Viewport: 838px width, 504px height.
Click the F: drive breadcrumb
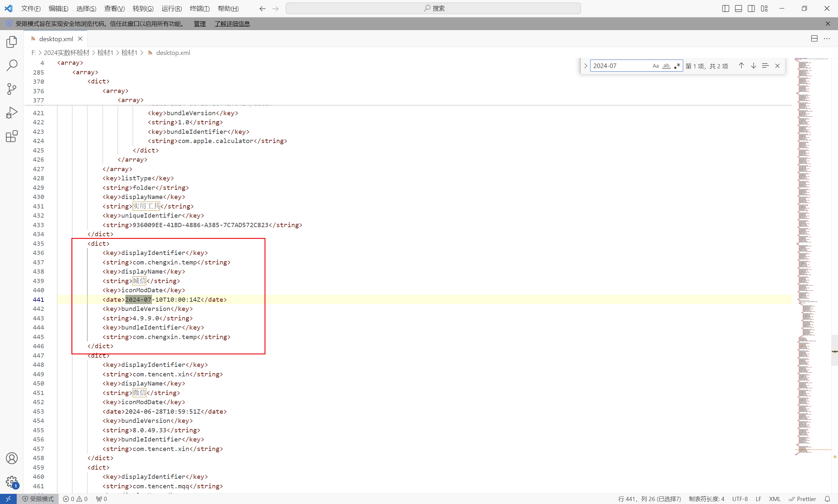[x=33, y=53]
